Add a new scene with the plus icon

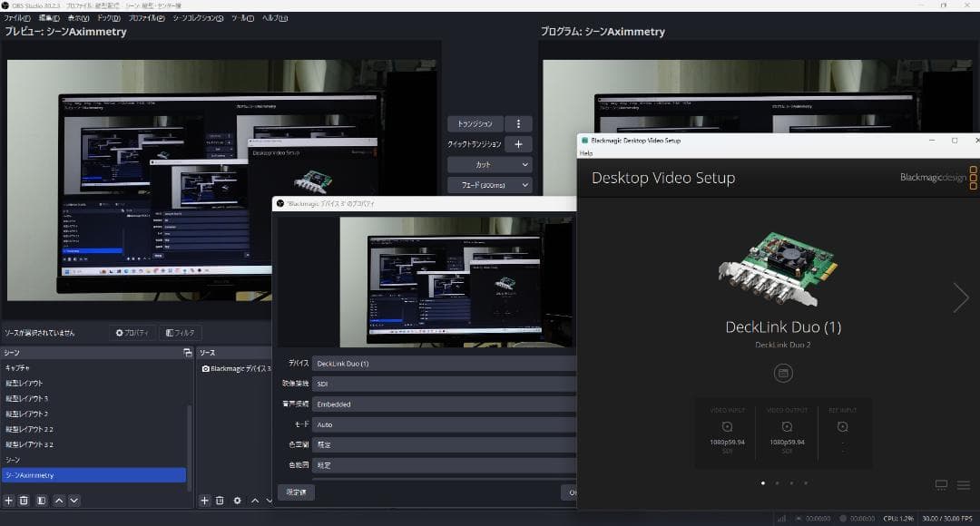point(9,501)
